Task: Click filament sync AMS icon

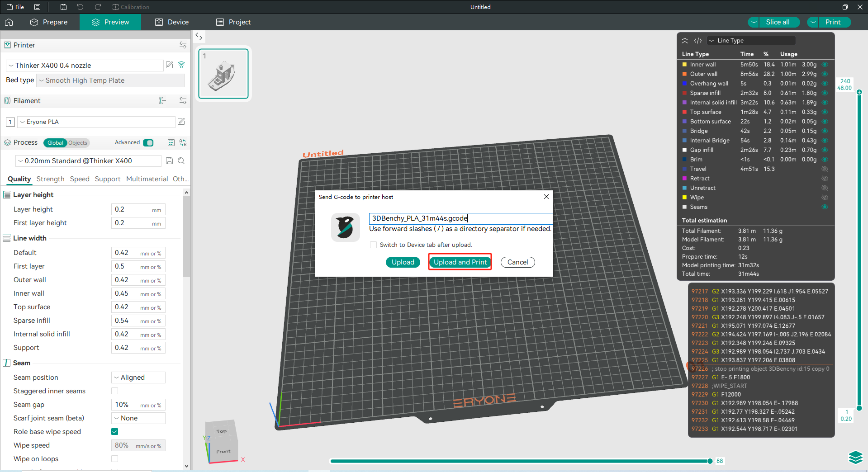Action: coord(162,100)
